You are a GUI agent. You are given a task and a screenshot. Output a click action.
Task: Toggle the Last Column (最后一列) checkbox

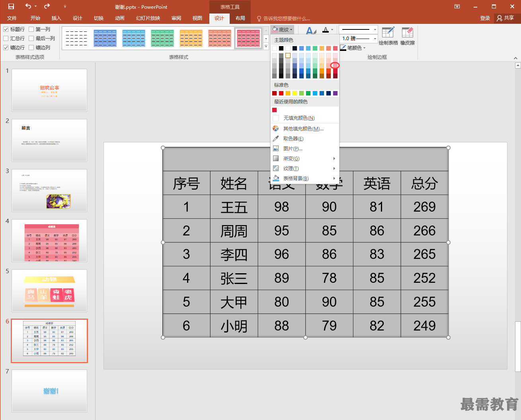[x=31, y=38]
